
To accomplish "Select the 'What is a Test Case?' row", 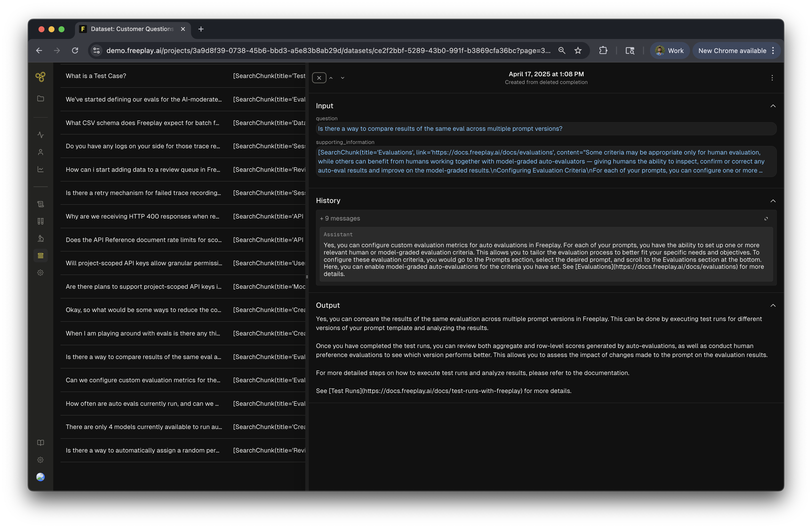I will (x=96, y=76).
